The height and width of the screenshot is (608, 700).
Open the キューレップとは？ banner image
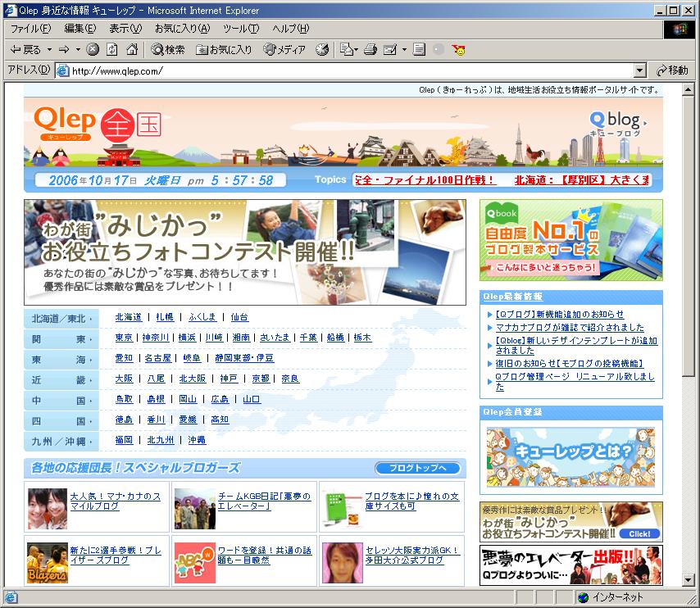[x=570, y=457]
